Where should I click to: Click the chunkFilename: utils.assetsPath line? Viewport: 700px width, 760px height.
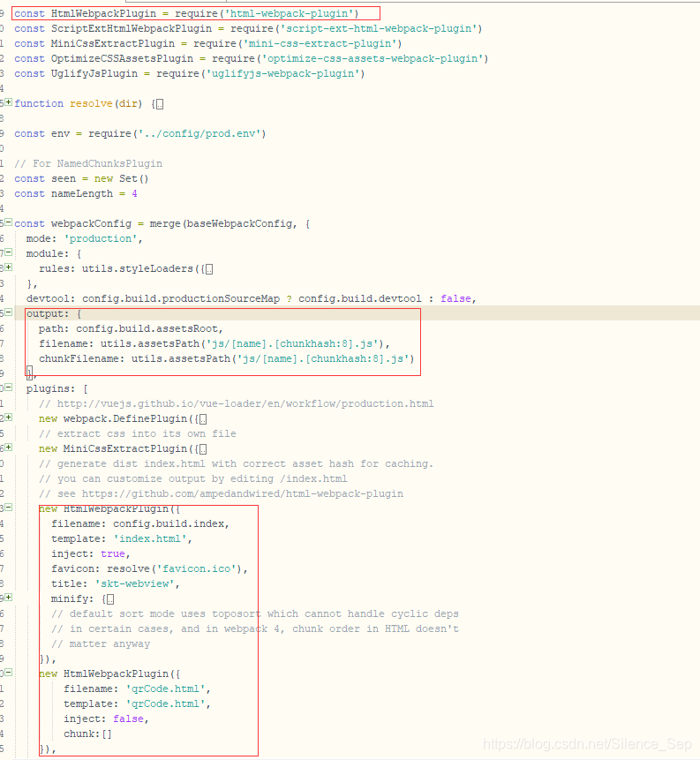227,359
